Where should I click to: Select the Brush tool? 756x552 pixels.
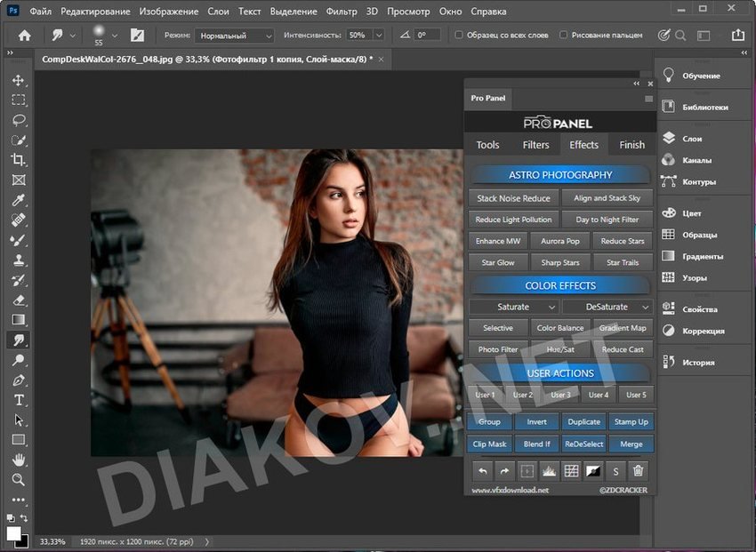(x=19, y=240)
